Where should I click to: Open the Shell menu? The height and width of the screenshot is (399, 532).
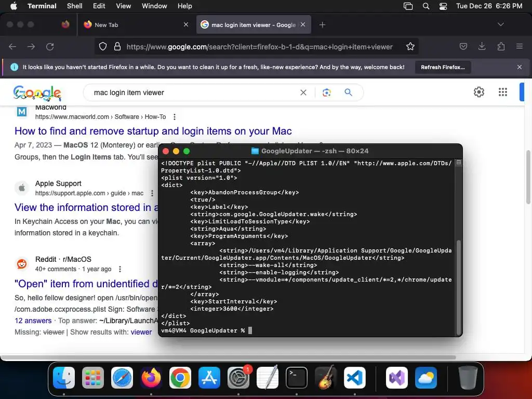tap(75, 6)
